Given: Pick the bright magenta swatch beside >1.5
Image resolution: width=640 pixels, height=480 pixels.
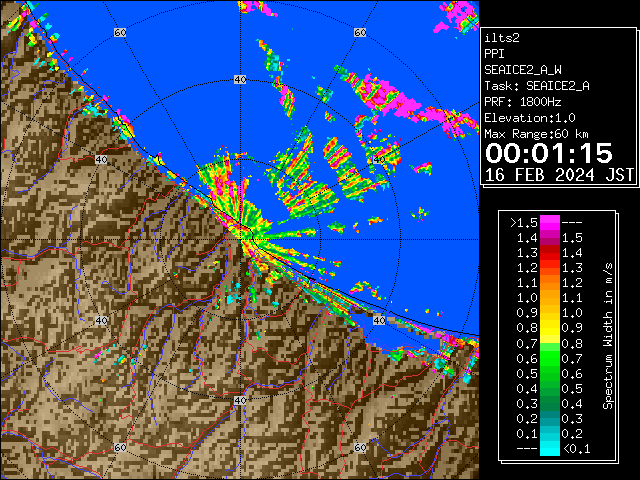Looking at the screenshot, I should pyautogui.click(x=549, y=223).
